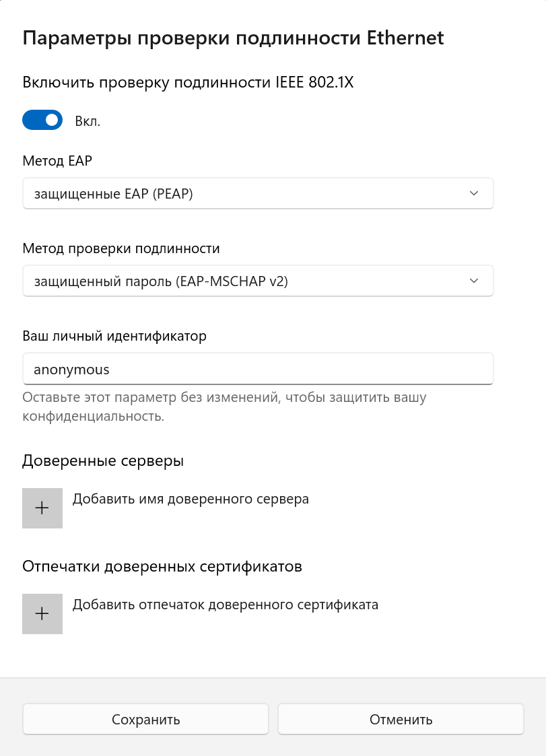Image resolution: width=546 pixels, height=756 pixels.
Task: Toggle the IEEE 802.1X authentication switch
Action: [42, 121]
